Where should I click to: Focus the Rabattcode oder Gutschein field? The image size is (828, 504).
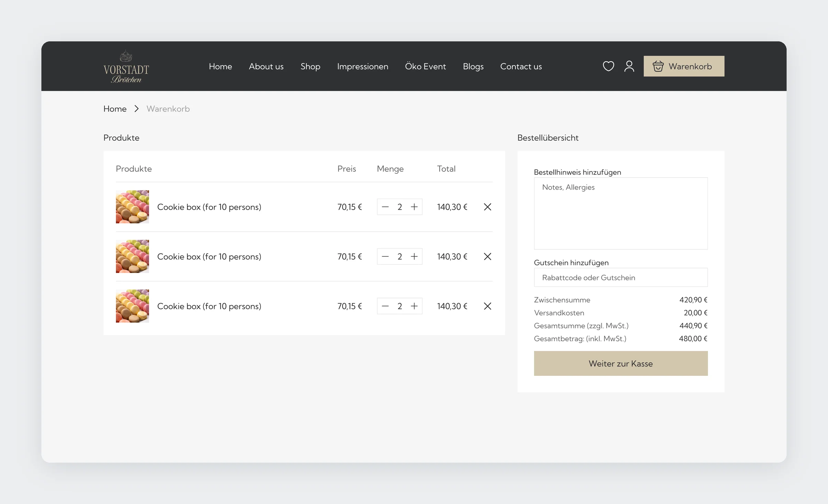pos(621,278)
